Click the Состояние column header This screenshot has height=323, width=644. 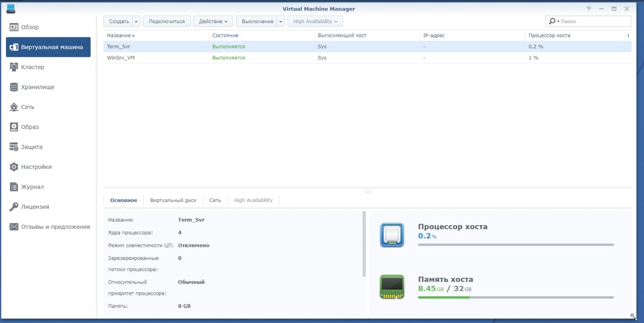point(262,35)
